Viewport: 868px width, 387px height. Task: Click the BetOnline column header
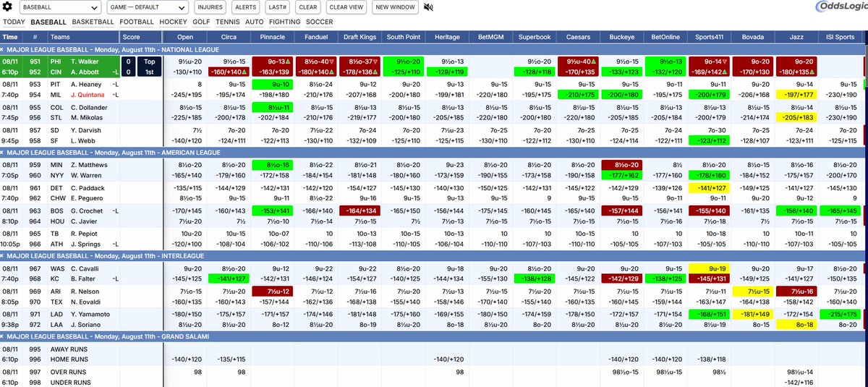(x=665, y=37)
